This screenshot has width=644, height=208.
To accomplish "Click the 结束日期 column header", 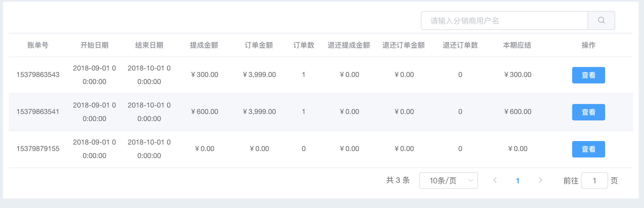I will [x=149, y=45].
